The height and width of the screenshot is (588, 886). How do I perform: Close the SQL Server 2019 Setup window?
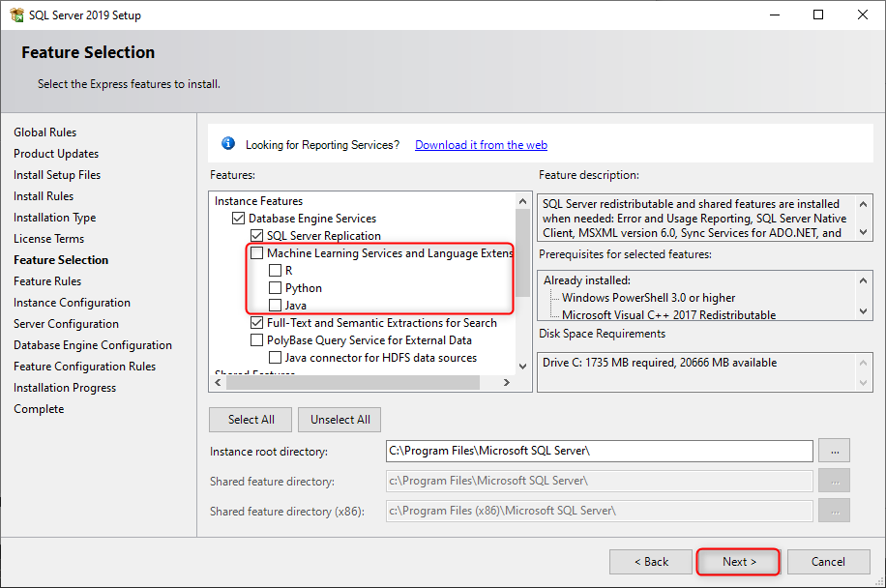coord(862,15)
